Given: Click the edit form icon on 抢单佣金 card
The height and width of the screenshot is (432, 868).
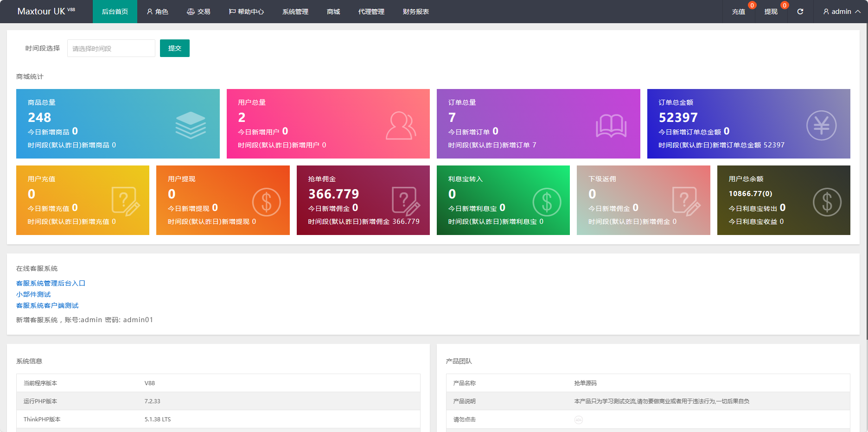Looking at the screenshot, I should [406, 202].
